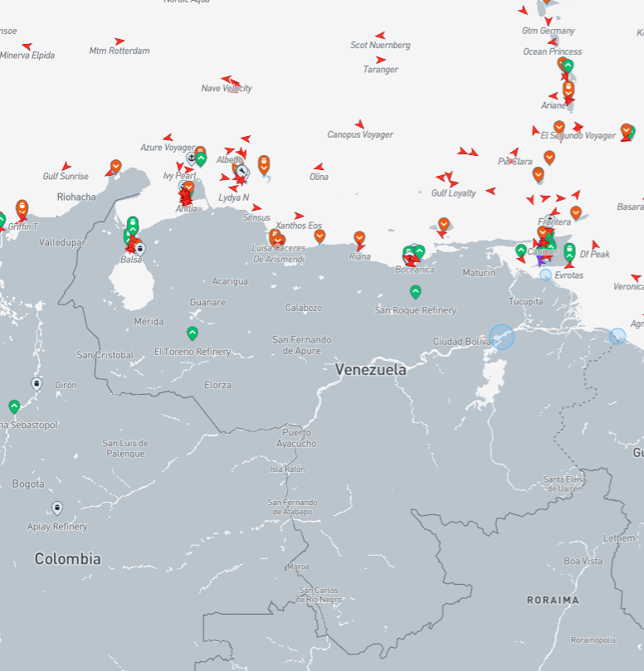Open the orange tank marker right of Albedo
644x671 pixels.
(x=264, y=164)
